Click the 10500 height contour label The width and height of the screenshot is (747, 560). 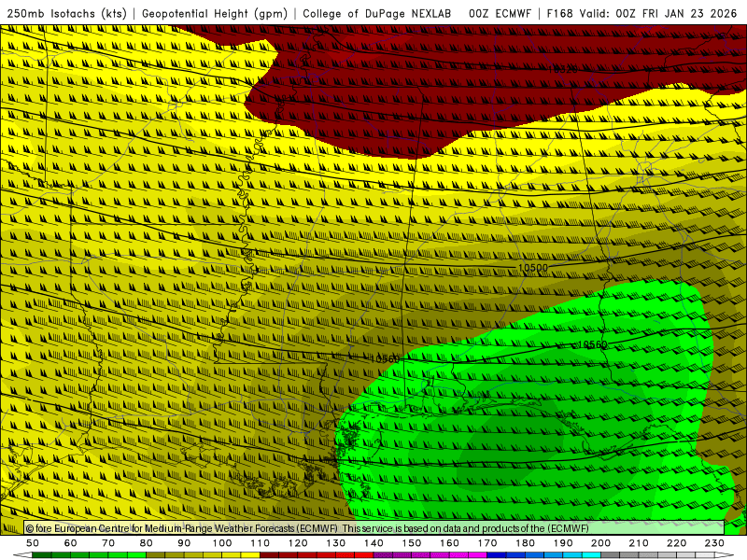pos(533,268)
